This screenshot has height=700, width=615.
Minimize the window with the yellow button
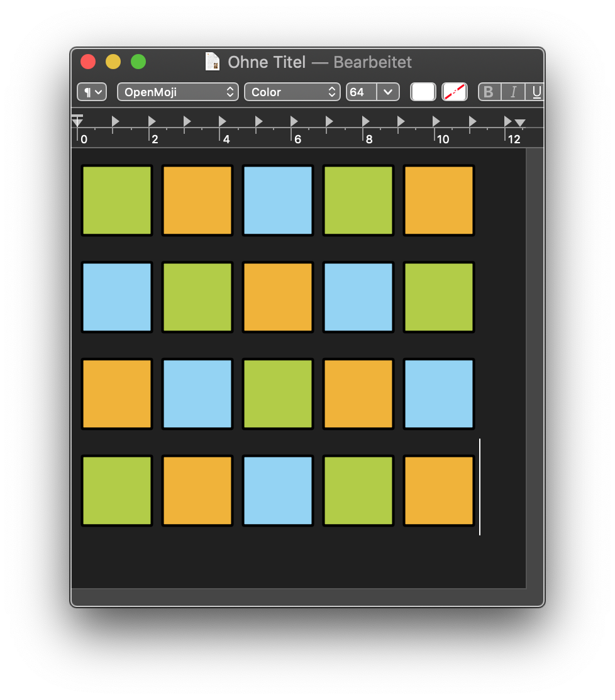coord(113,62)
